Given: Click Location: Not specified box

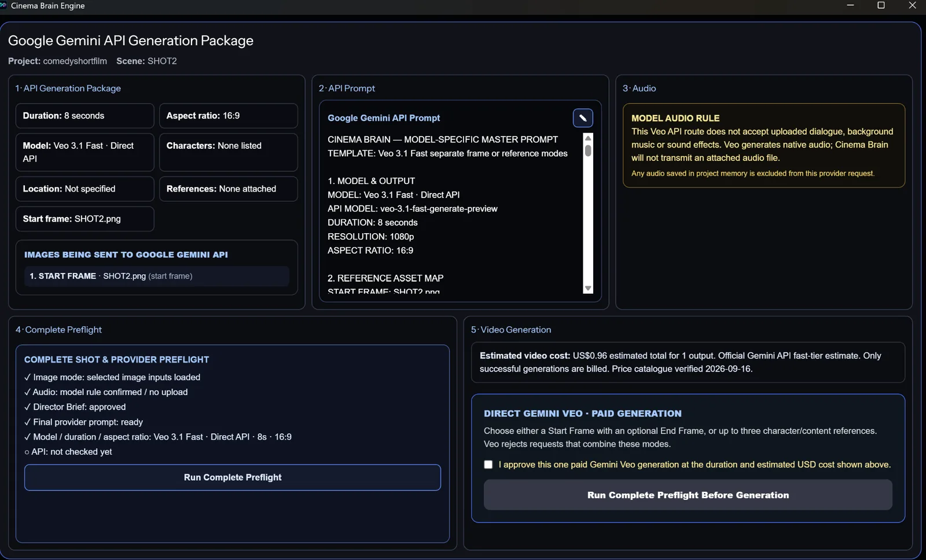Looking at the screenshot, I should tap(85, 189).
